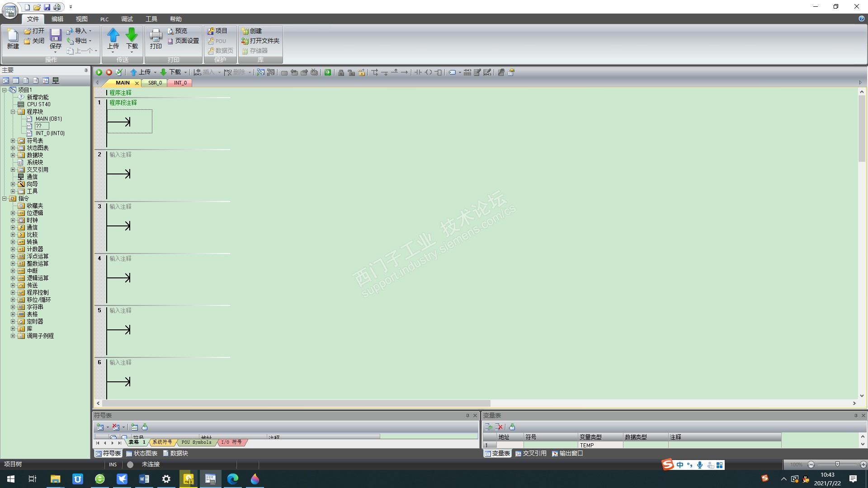Click the large blue Upload arrow in ribbon

pyautogui.click(x=113, y=35)
